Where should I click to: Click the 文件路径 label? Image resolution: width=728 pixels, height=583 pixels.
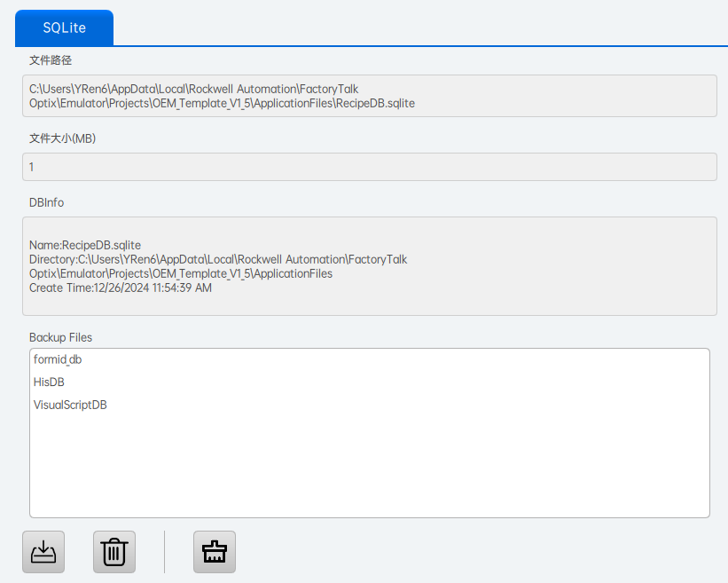click(x=51, y=60)
